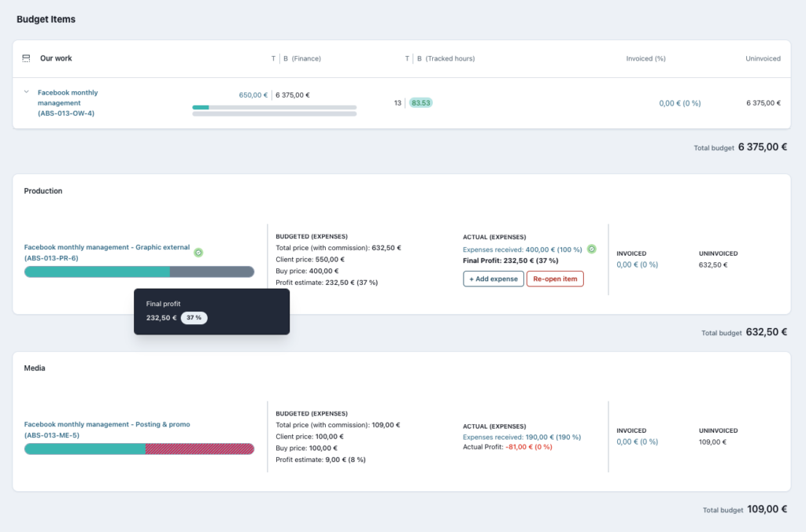Click Profit estimate: 232,50 € (37 %) text
The image size is (806, 532).
tap(327, 283)
